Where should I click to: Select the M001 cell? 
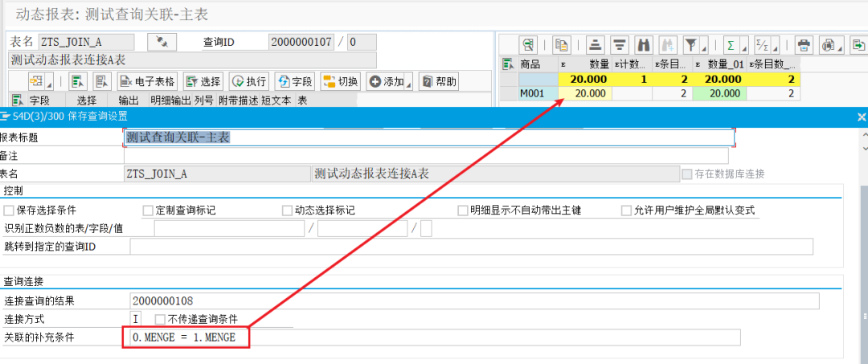[537, 93]
